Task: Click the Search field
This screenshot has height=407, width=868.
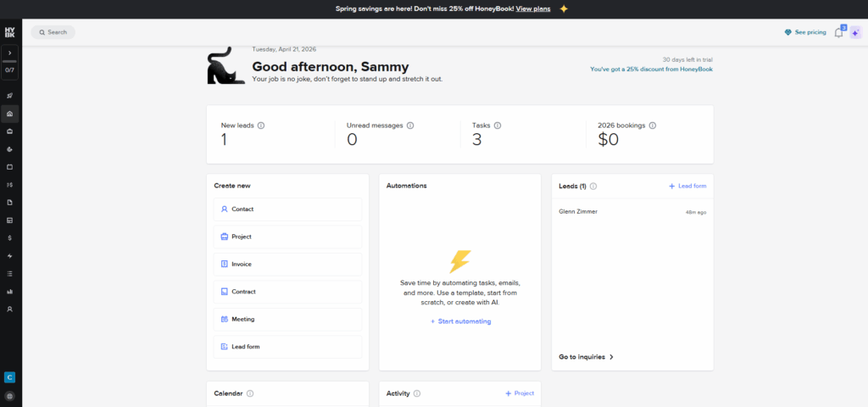Action: point(53,32)
